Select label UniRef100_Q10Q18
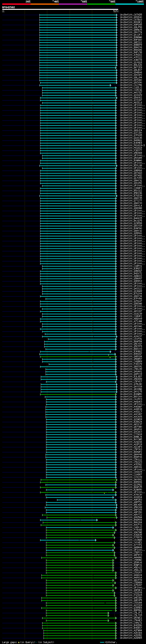 [131, 62]
